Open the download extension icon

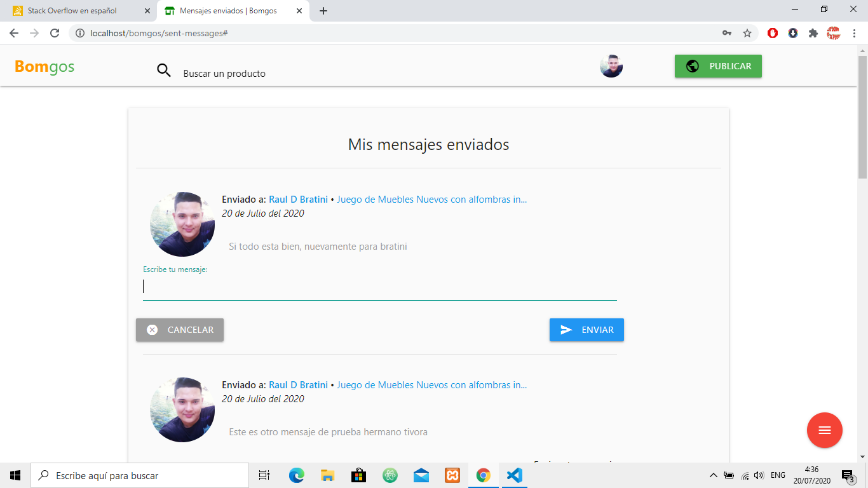pyautogui.click(x=793, y=33)
